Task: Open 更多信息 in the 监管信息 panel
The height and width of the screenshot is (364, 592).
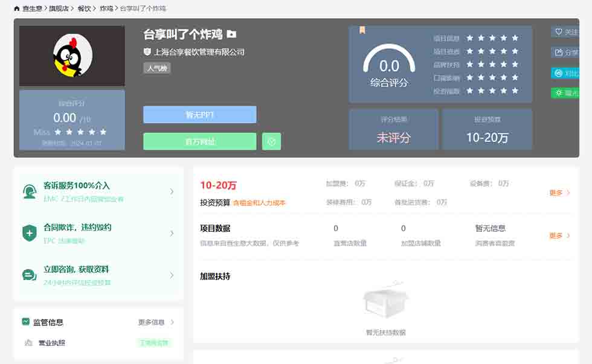Action: coord(156,322)
